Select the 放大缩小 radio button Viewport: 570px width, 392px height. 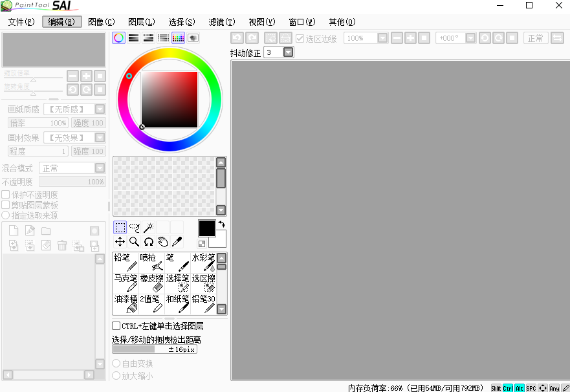pos(116,374)
